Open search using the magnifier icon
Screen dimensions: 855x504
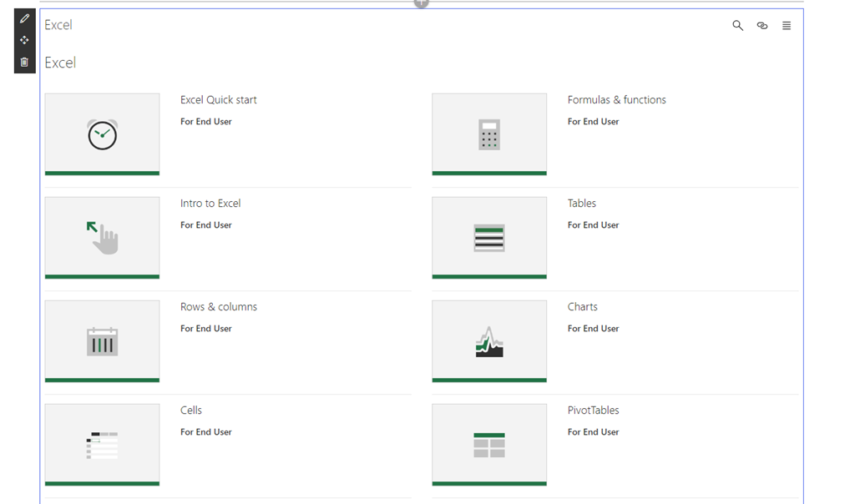coord(737,26)
